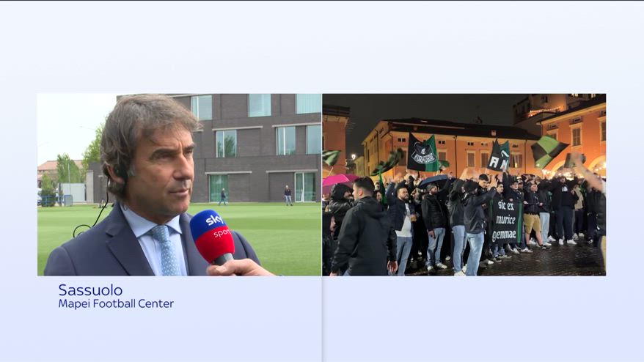Click the person walking on the pitch
This screenshot has height=362, width=644.
coord(222,197)
